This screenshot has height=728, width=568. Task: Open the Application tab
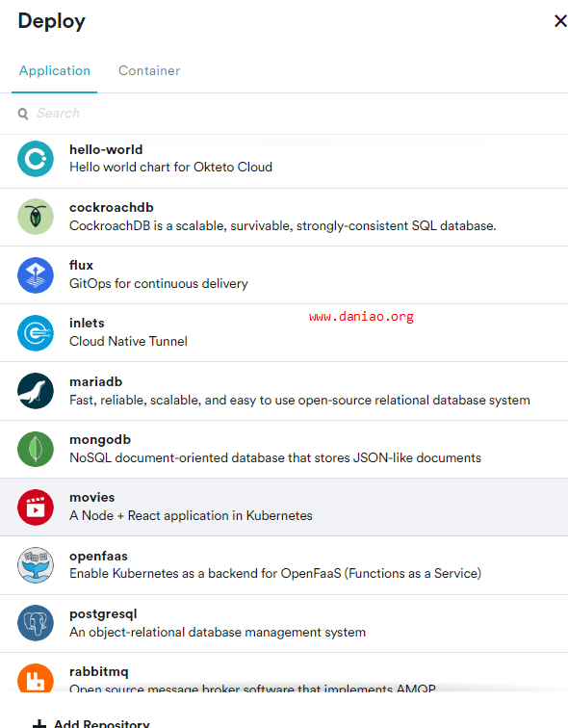(x=55, y=70)
